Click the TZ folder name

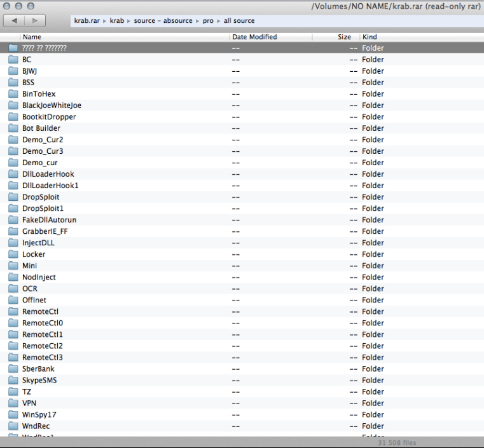click(x=27, y=391)
